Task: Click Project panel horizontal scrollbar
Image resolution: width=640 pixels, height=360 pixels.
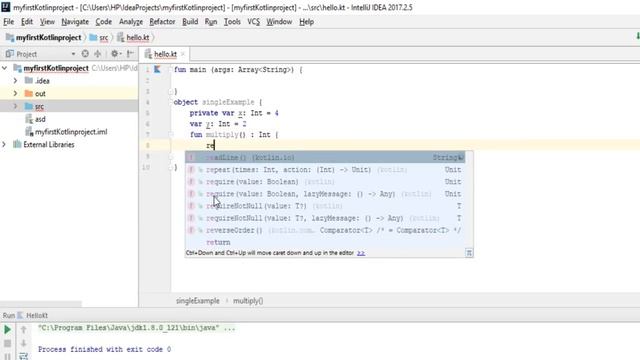Action: click(41, 304)
